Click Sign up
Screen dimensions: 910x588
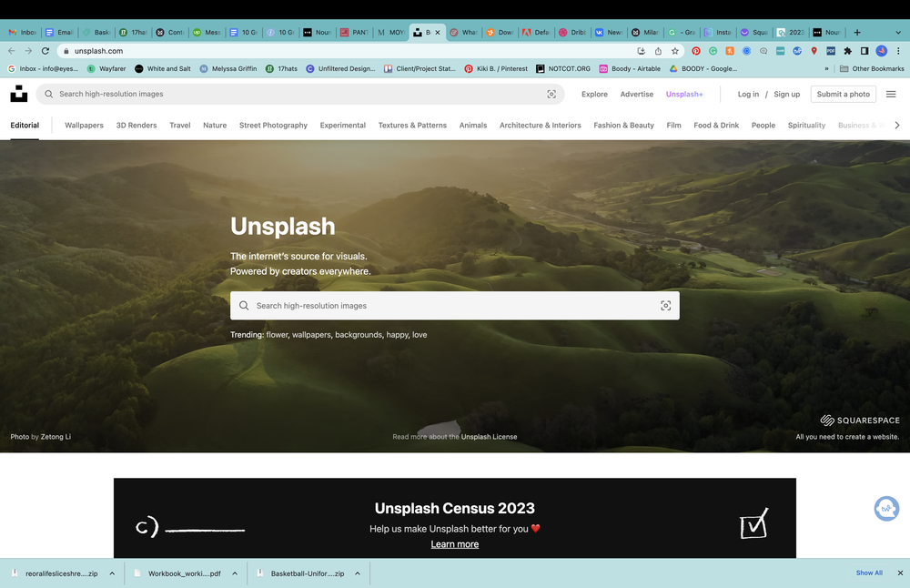[x=786, y=94]
